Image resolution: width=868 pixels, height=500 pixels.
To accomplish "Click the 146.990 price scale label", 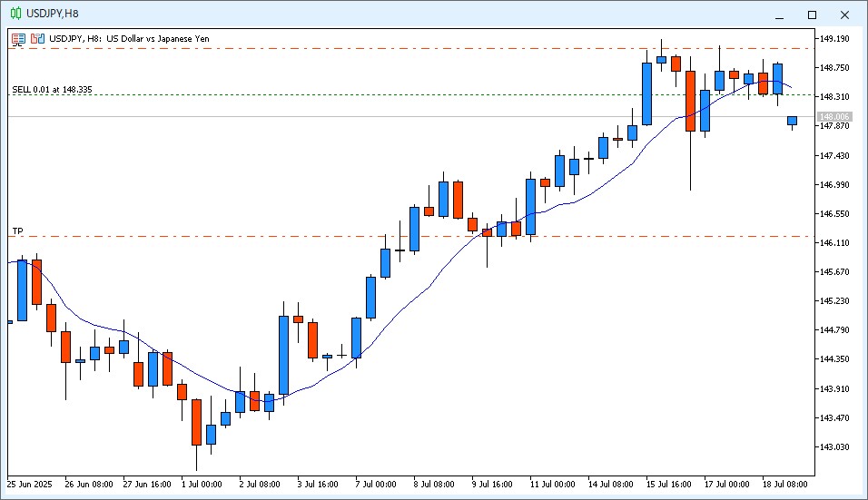I will 834,185.
